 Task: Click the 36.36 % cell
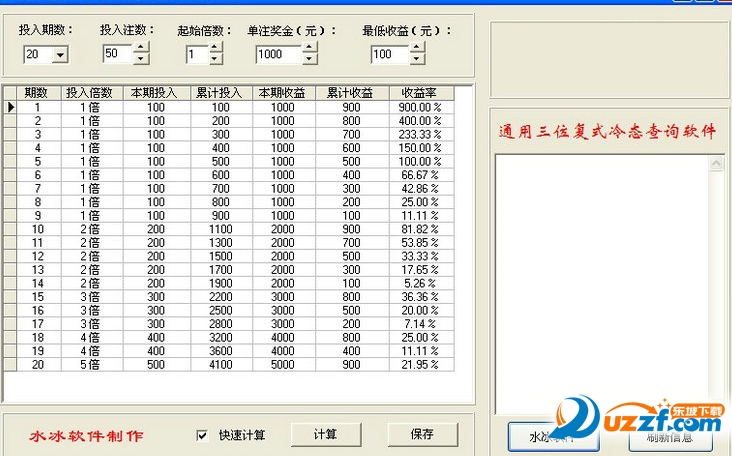coord(421,297)
